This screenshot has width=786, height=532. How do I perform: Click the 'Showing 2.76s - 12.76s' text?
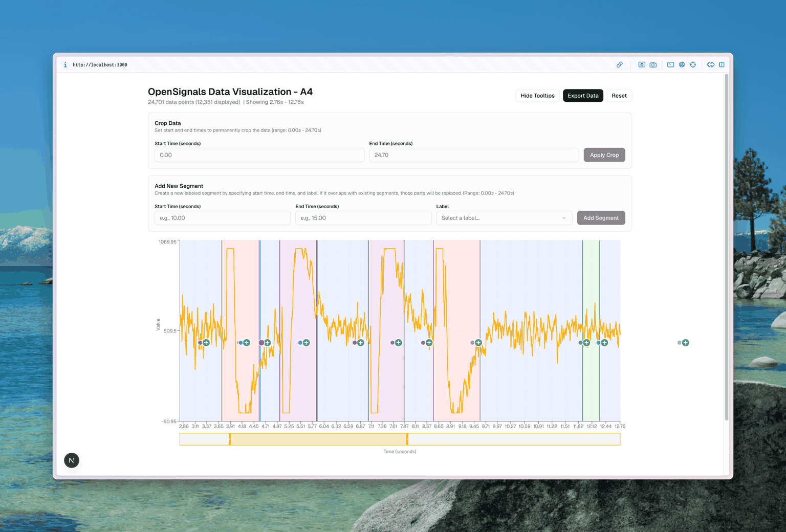coord(275,102)
